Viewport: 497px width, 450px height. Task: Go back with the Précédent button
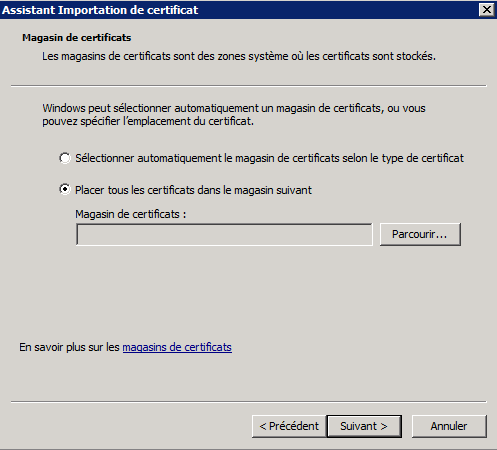click(289, 426)
